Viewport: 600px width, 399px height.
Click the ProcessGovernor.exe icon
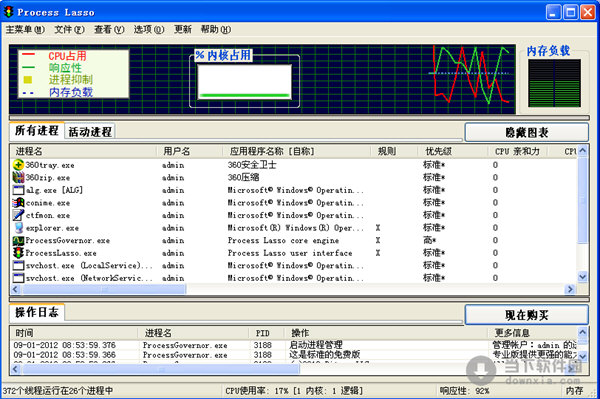click(x=18, y=240)
